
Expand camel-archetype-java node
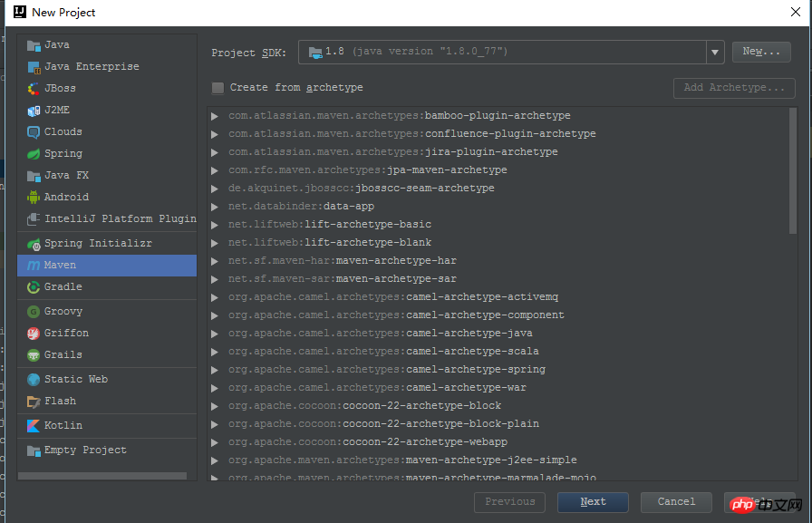click(x=215, y=334)
